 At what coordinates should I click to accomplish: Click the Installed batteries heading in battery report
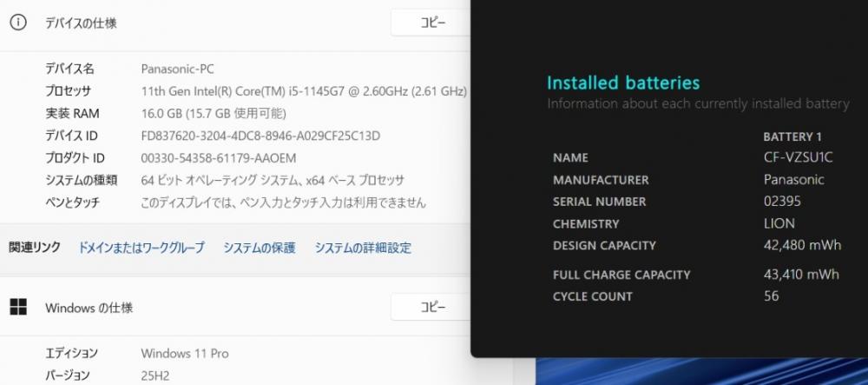623,83
